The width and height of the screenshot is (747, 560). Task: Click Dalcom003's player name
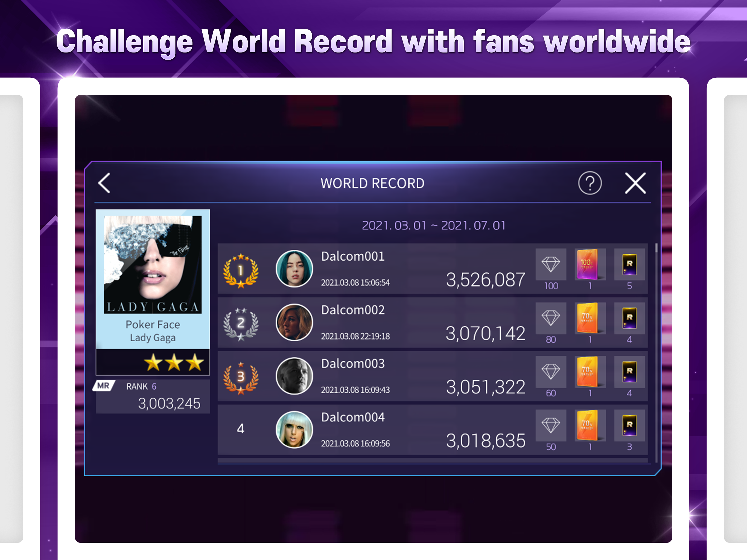(352, 363)
